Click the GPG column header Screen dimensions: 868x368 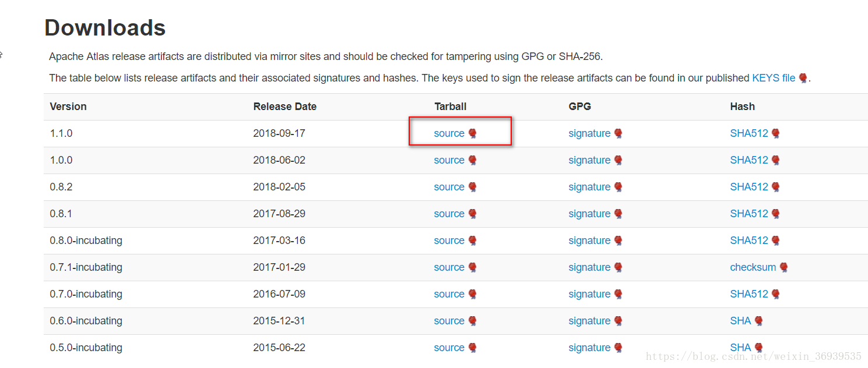pyautogui.click(x=579, y=107)
